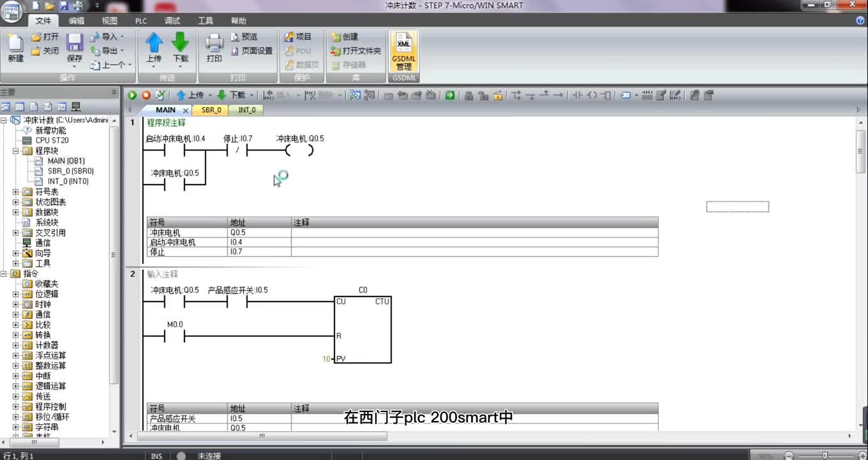Click quick access open folder icon

(50, 6)
